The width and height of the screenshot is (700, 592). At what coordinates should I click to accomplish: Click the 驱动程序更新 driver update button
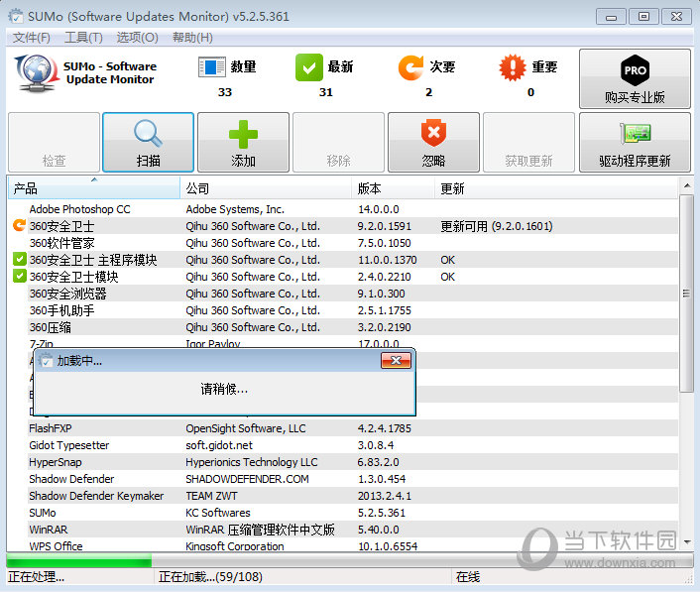point(635,142)
